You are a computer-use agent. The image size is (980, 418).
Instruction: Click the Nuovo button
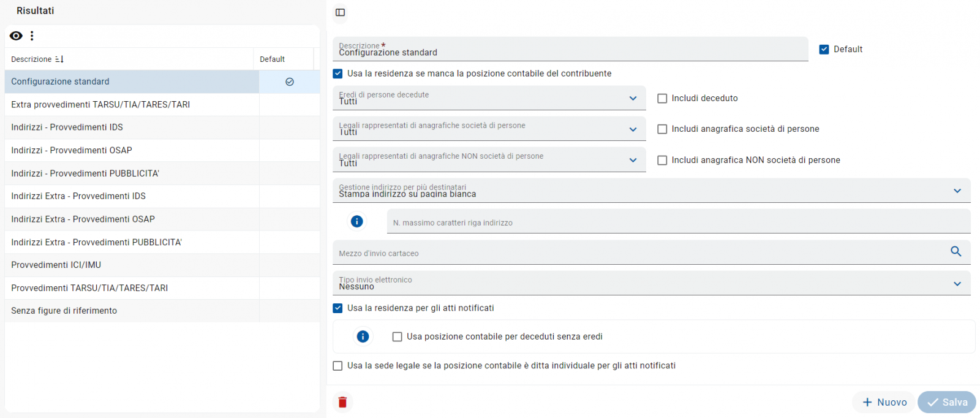884,402
